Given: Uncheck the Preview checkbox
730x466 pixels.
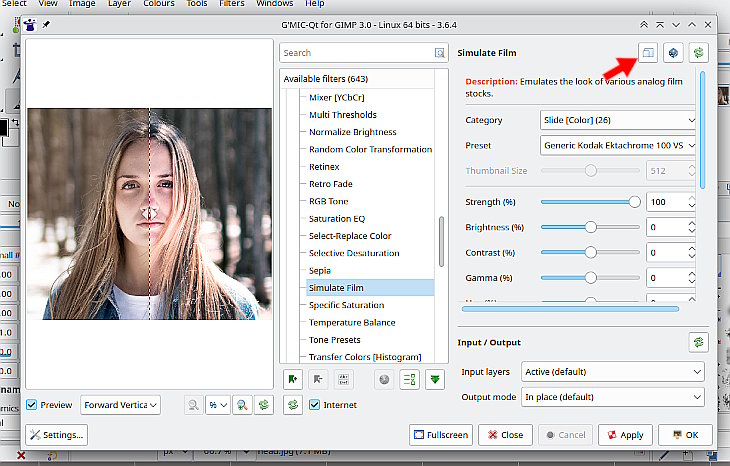Looking at the screenshot, I should click(x=33, y=405).
